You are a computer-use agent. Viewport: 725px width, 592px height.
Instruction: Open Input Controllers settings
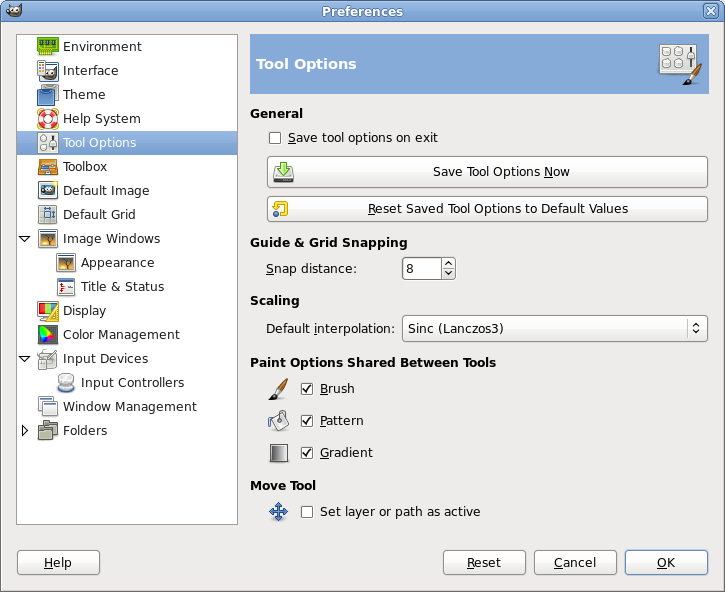click(132, 382)
